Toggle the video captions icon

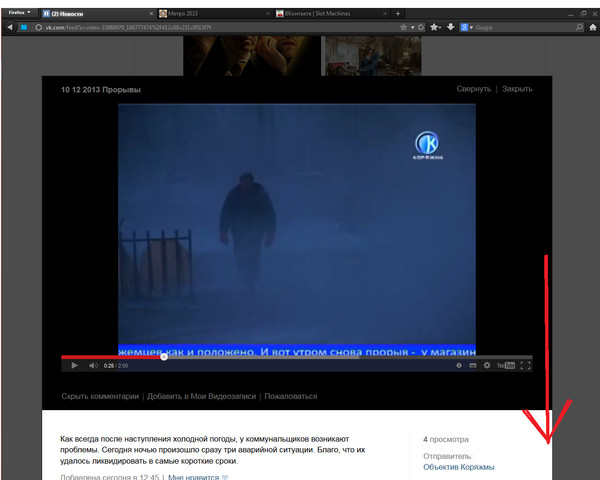click(458, 366)
